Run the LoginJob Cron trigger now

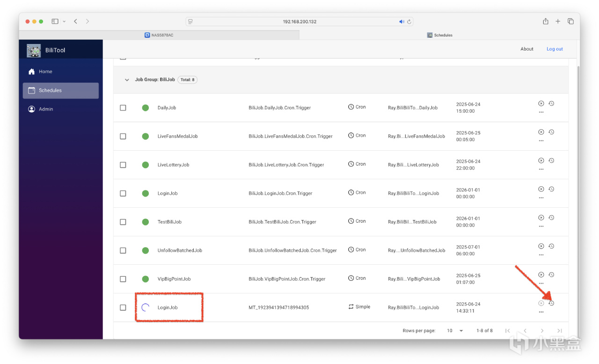coord(541,189)
